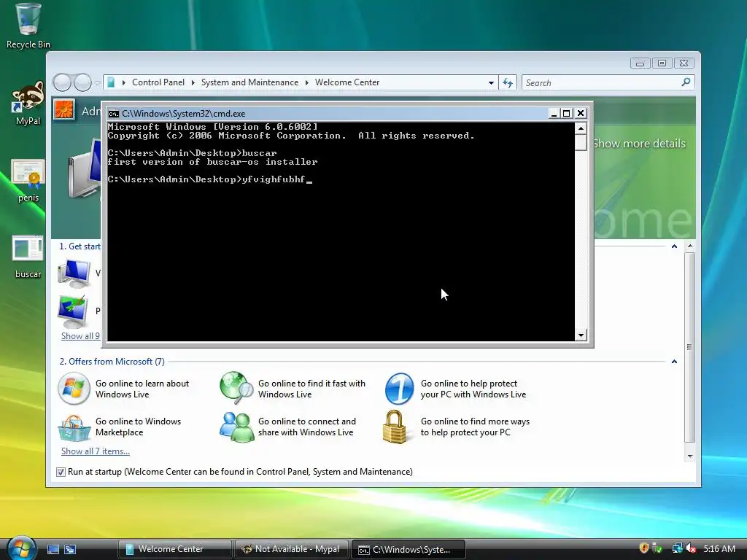Switch to cmd.exe taskbar button
The height and width of the screenshot is (560, 747).
point(409,549)
